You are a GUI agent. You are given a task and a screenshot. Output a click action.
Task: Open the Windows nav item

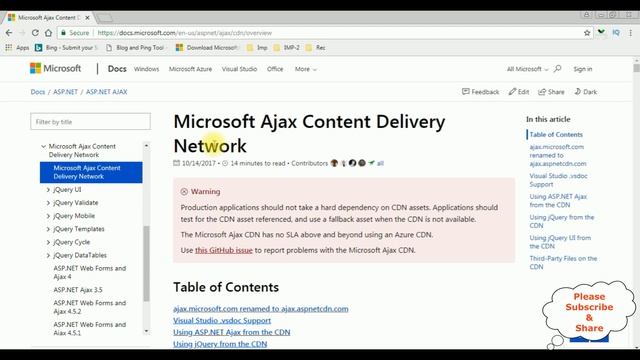[146, 69]
